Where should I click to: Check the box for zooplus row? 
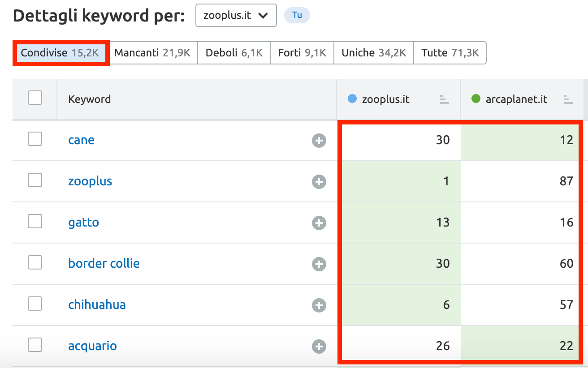(35, 180)
